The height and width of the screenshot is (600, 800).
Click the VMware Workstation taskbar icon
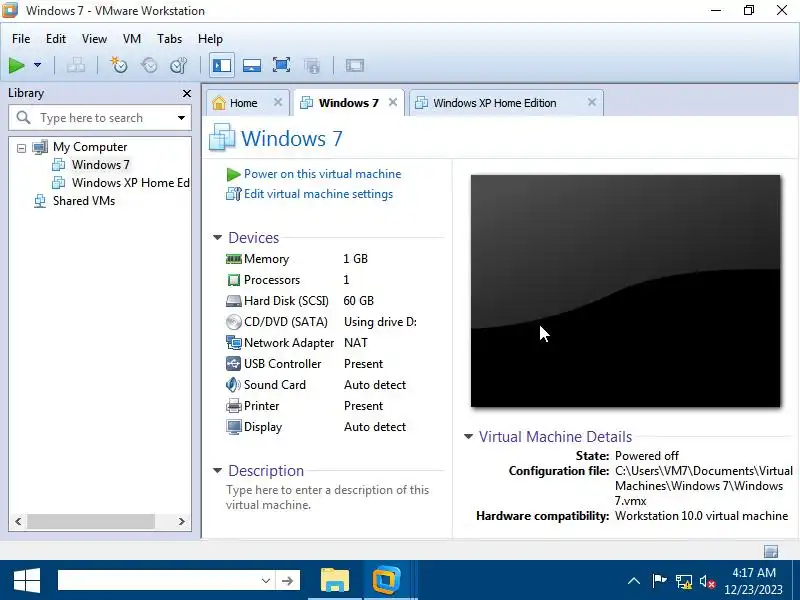click(386, 581)
